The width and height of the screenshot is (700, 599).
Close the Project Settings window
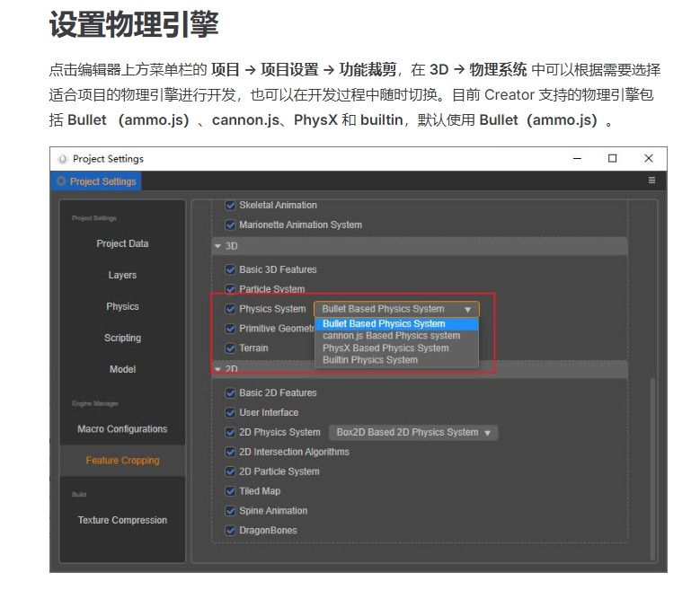point(649,158)
